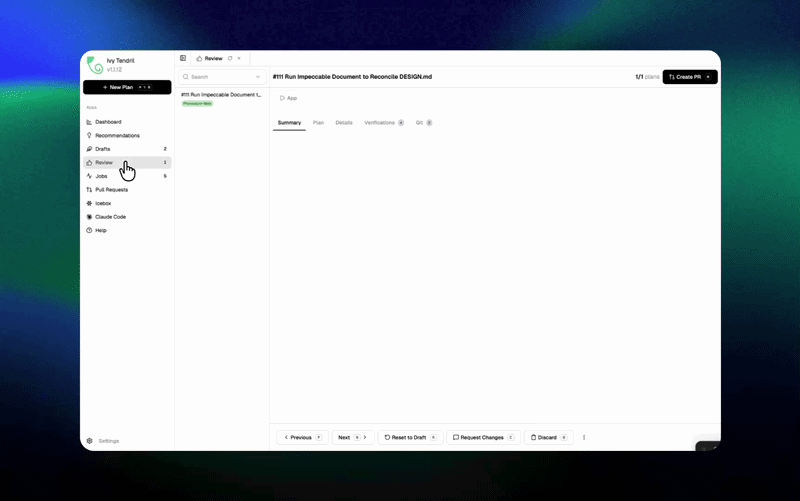This screenshot has height=501, width=800.
Task: Click the Jobs count badge 5
Action: coord(165,176)
